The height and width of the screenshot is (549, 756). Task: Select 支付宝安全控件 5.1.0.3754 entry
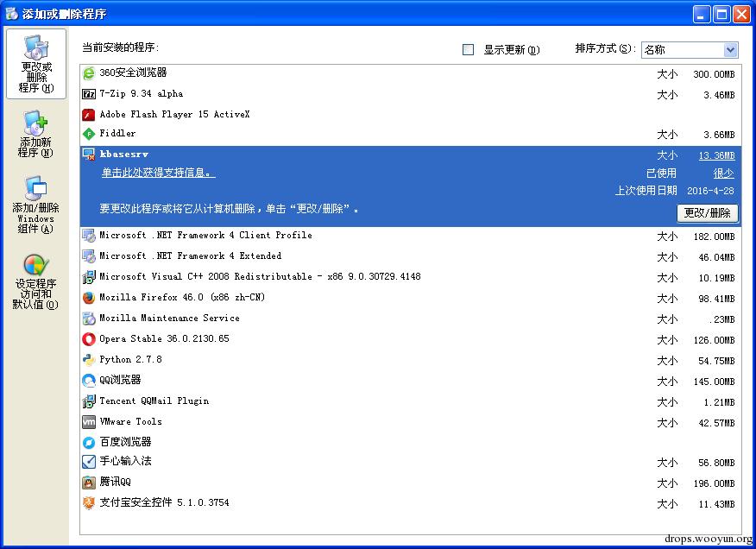[x=165, y=502]
